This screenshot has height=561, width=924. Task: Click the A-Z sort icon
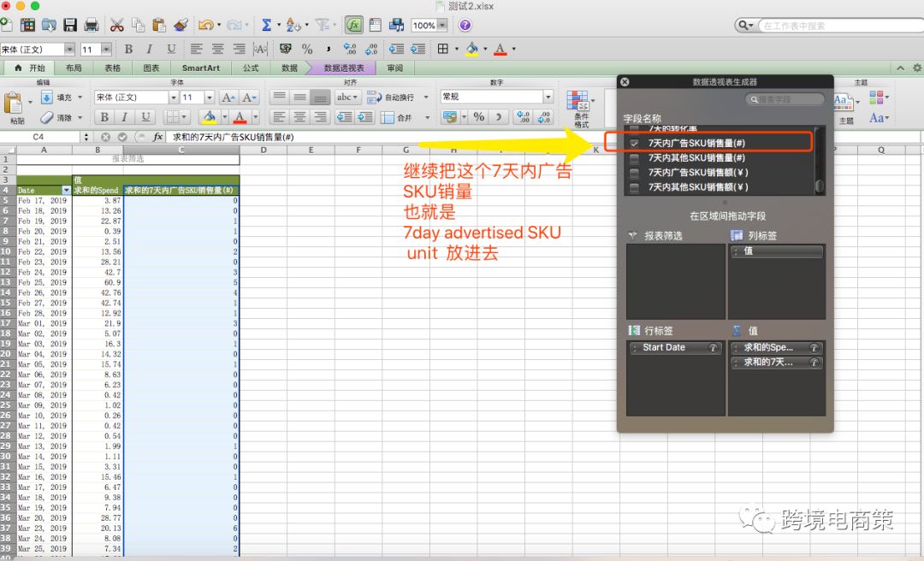tap(293, 25)
